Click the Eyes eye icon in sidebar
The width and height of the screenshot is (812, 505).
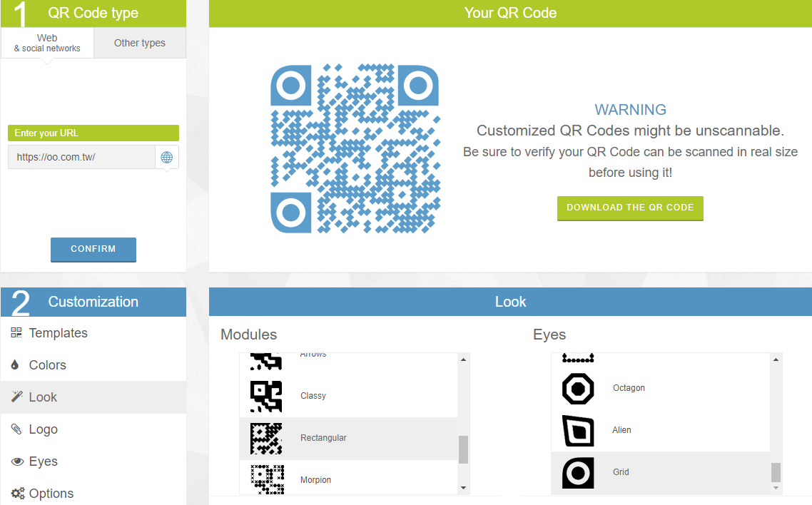coord(18,461)
